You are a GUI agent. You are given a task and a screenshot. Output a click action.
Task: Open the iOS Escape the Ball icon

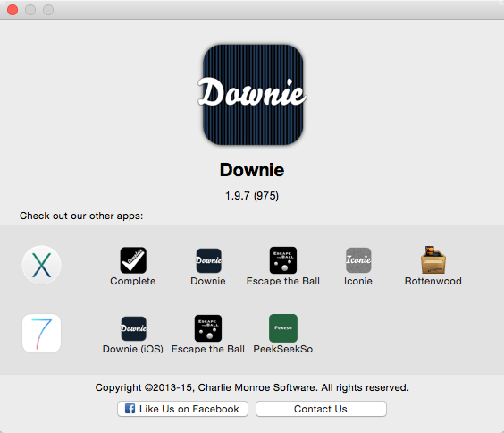[208, 328]
